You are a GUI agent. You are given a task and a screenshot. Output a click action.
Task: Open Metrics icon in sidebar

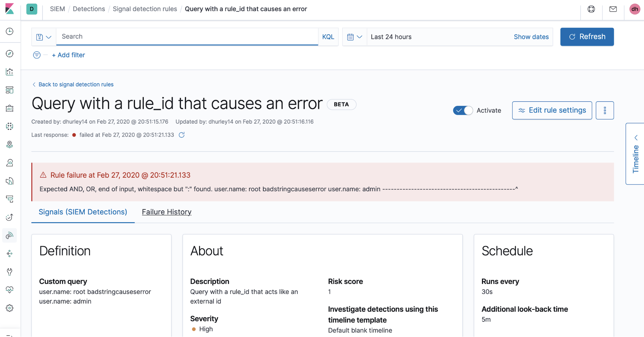click(10, 163)
